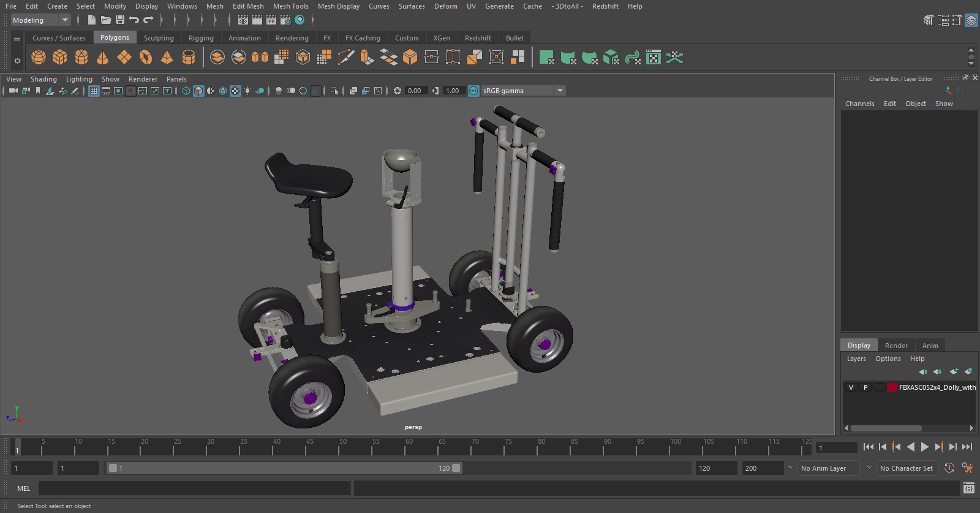Create a polygon cylinder from the shelf
980x513 pixels.
click(81, 58)
